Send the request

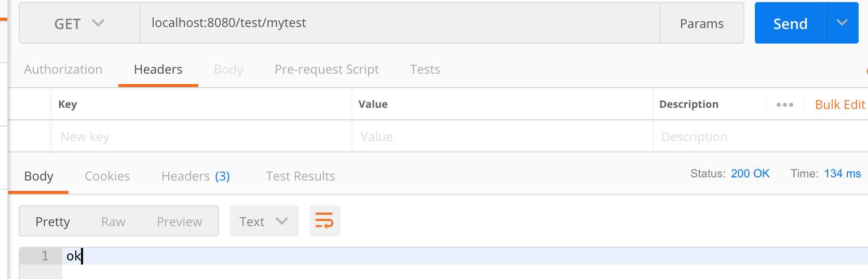tap(790, 23)
